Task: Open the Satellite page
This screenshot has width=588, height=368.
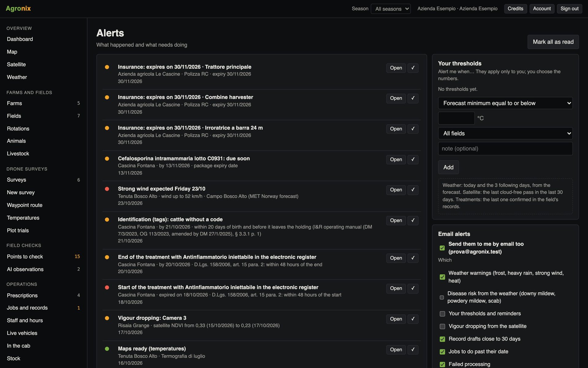Action: [x=16, y=64]
